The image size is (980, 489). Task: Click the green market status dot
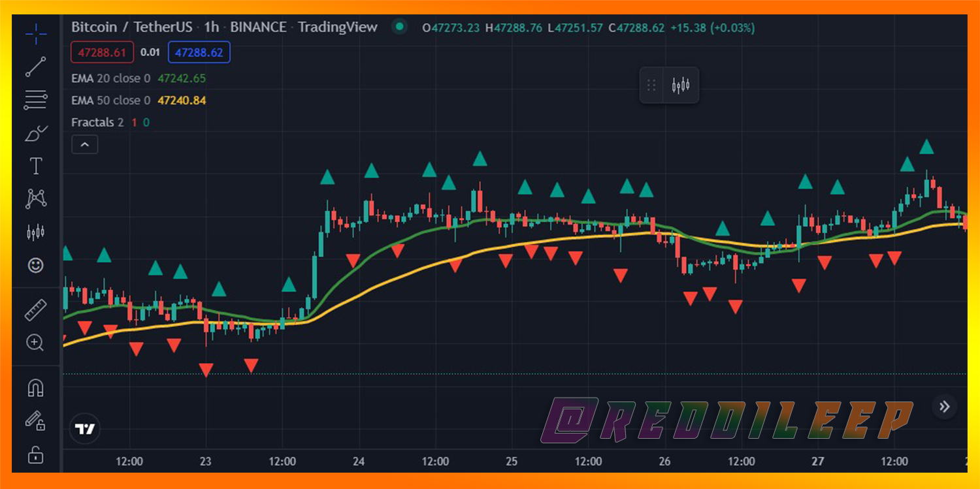pyautogui.click(x=399, y=27)
